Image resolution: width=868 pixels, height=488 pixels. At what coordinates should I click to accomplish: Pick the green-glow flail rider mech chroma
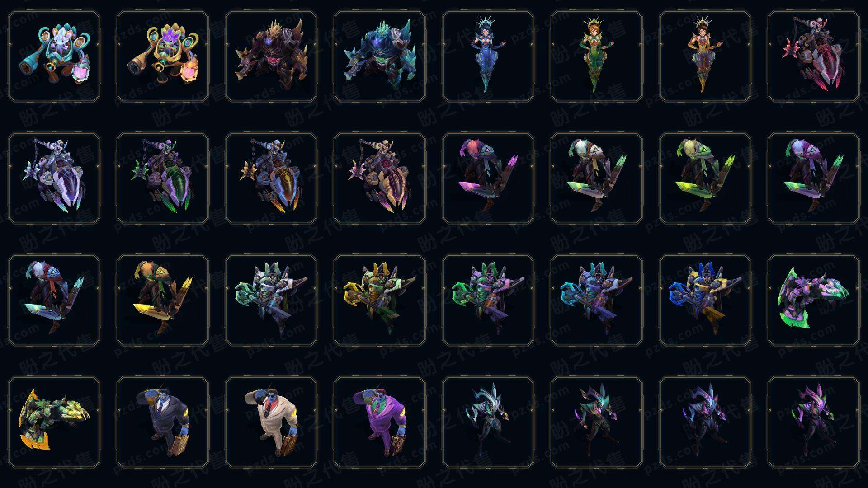click(163, 178)
